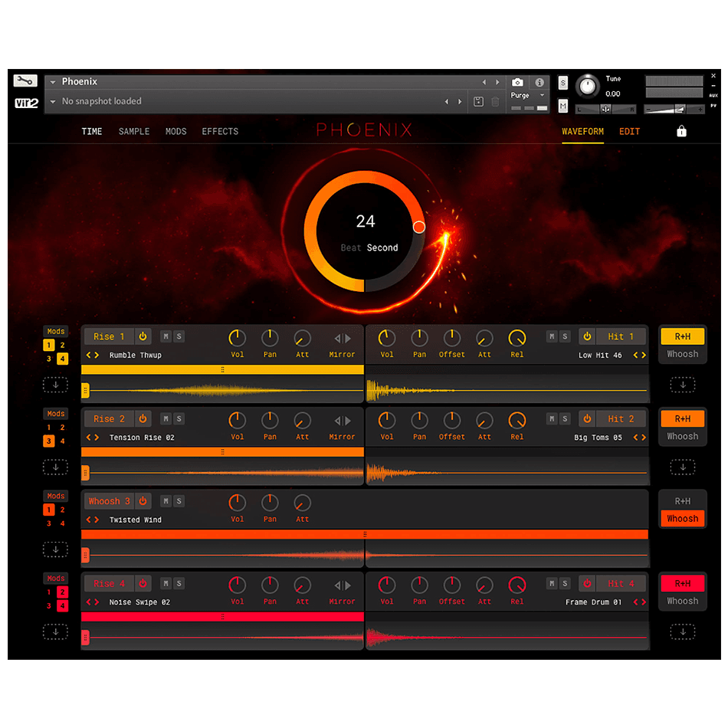Previous sample arrow for Frame Drum 01
Screen dimensions: 728x728
pos(635,602)
